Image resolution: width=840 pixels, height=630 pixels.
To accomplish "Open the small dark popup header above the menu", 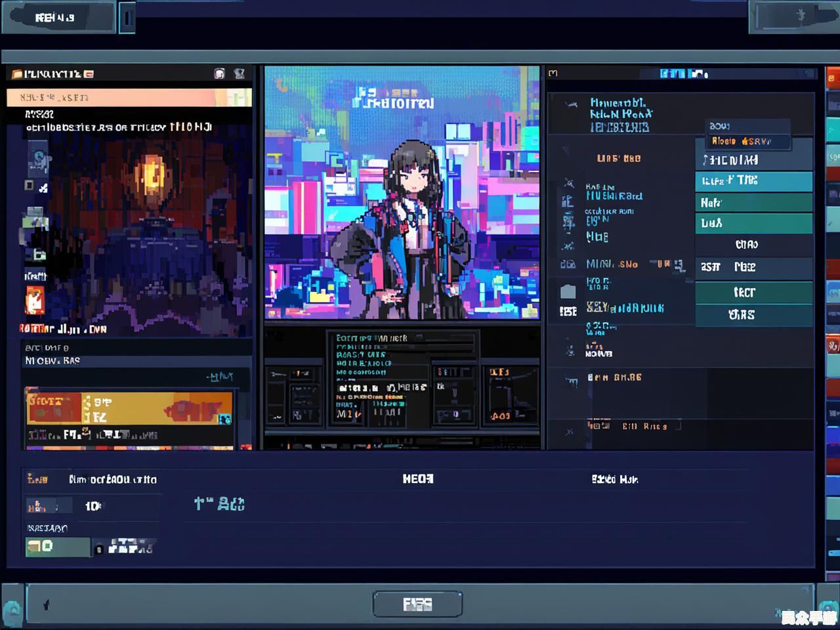I will click(747, 126).
